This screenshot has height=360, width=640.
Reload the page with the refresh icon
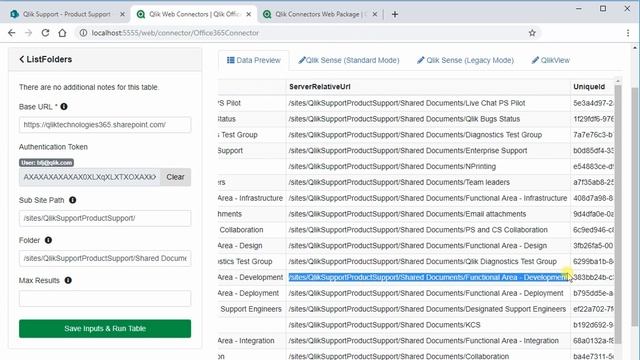point(45,33)
